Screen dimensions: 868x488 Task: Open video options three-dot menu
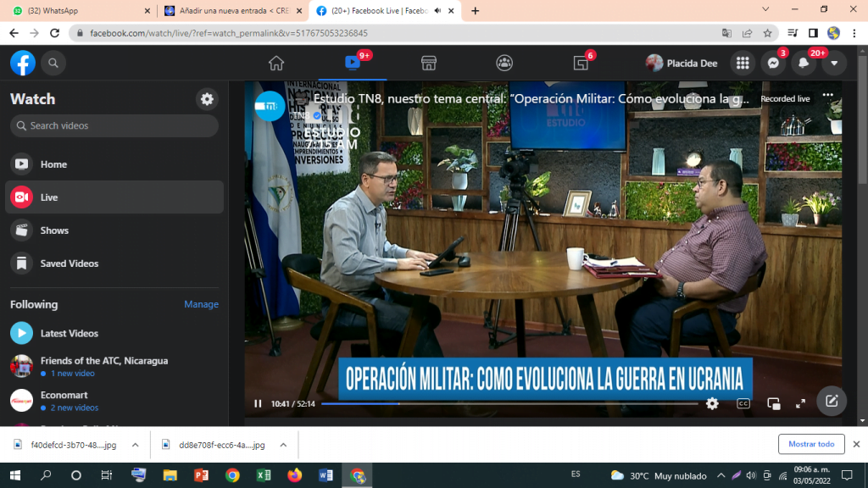(x=828, y=95)
